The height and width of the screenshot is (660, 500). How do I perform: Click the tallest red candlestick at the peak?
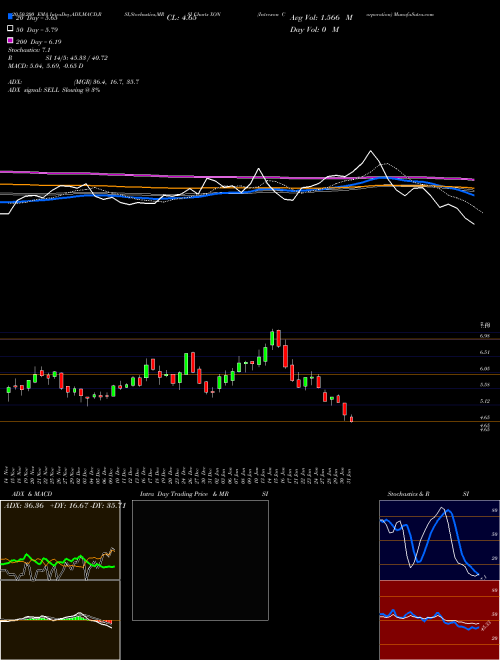pyautogui.click(x=285, y=356)
